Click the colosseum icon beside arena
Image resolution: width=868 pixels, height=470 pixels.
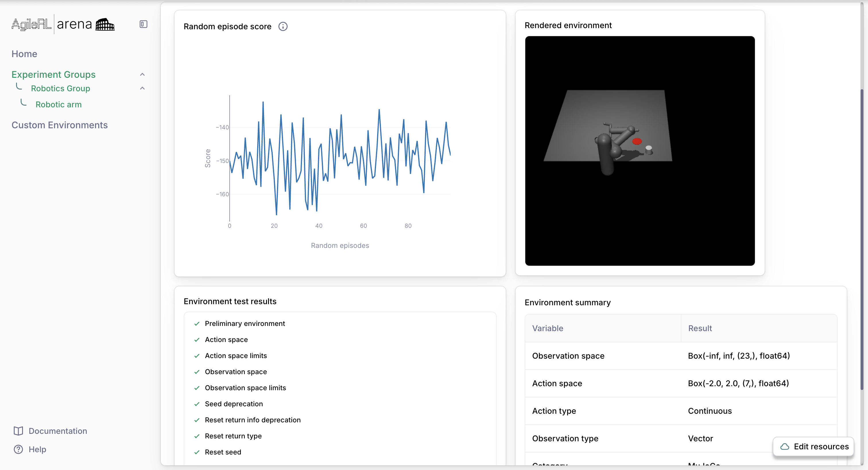(104, 24)
